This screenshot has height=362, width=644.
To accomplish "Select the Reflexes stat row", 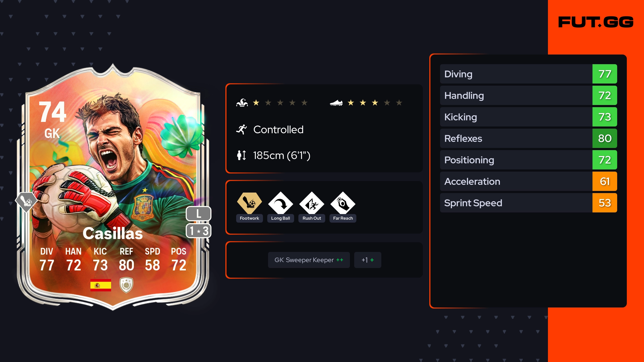I will 528,138.
